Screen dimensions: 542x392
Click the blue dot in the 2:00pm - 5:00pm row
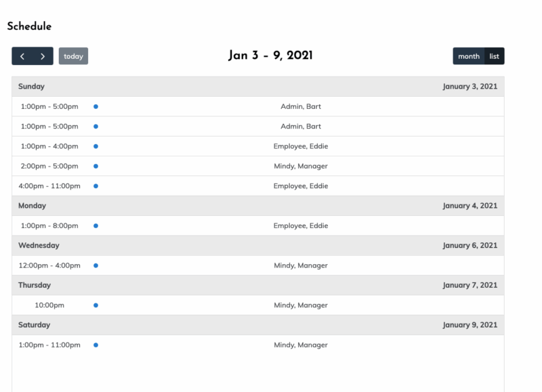click(x=96, y=166)
